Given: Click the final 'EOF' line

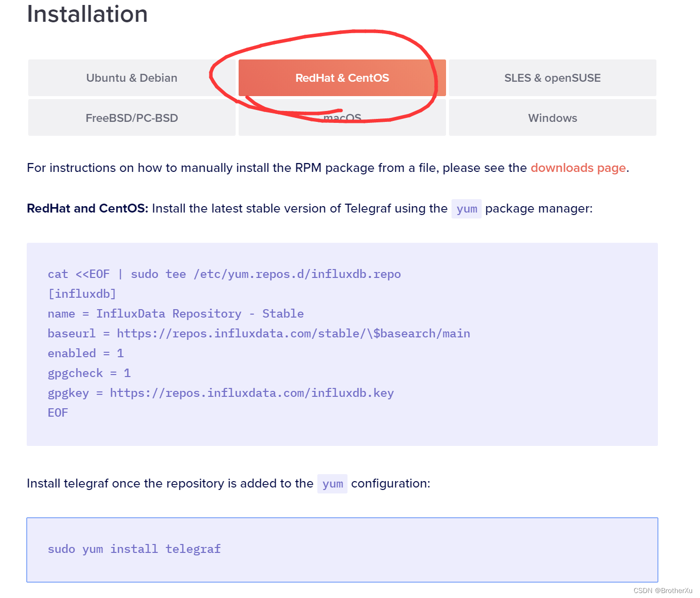Looking at the screenshot, I should [58, 413].
